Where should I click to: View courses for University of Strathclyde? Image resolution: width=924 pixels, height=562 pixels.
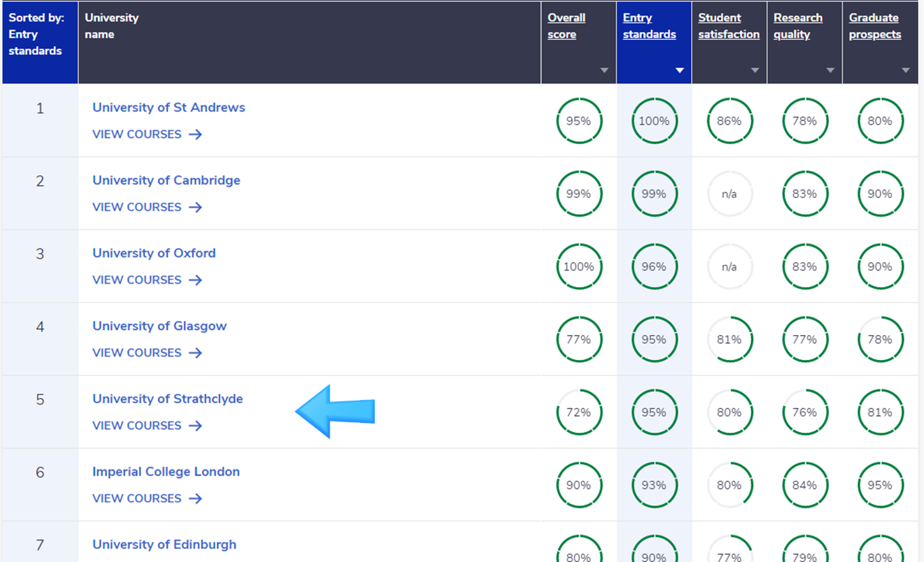point(147,426)
